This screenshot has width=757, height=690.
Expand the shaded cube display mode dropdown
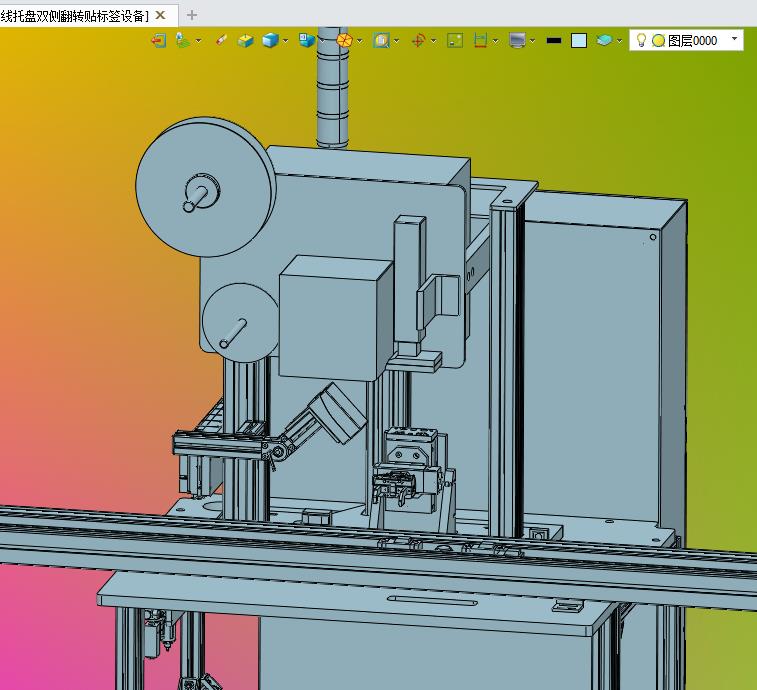286,41
